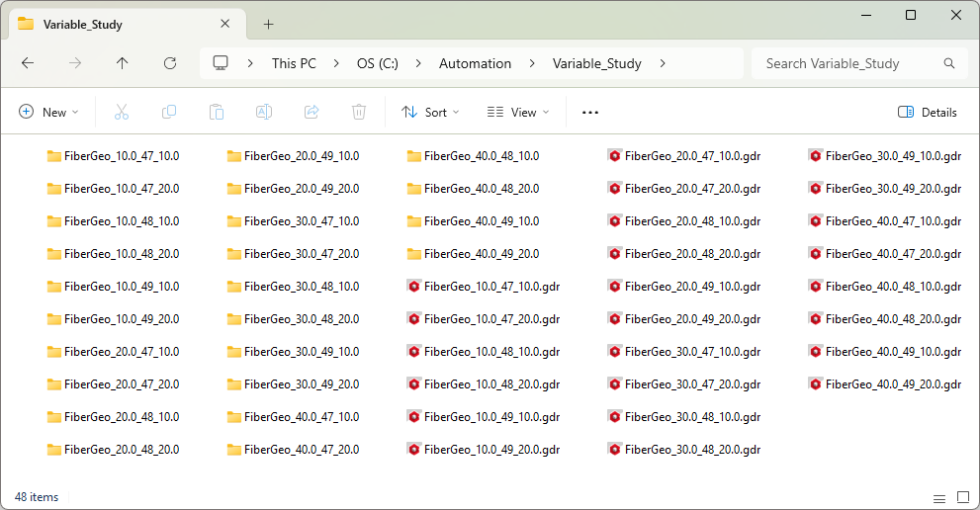Minimize the File Explorer window
980x510 pixels.
point(866,15)
